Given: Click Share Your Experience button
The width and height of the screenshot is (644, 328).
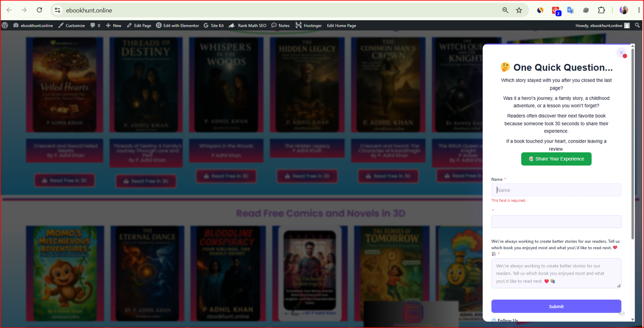Looking at the screenshot, I should pyautogui.click(x=556, y=159).
